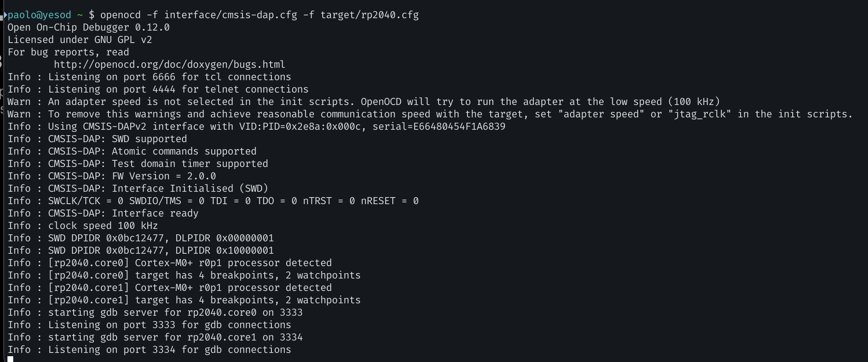The width and height of the screenshot is (868, 362).
Task: Click the clock speed 100 kHz line
Action: [x=103, y=226]
